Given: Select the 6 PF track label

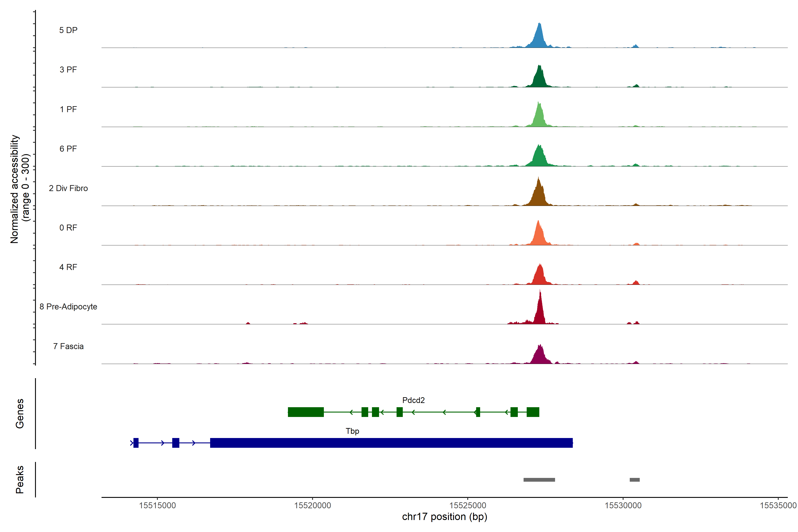Looking at the screenshot, I should [x=68, y=149].
